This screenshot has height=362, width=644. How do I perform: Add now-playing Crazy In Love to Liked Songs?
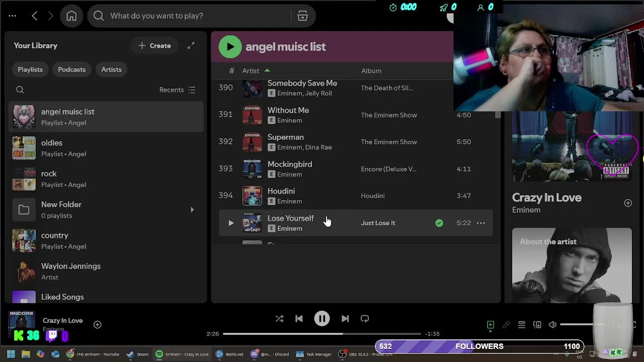(97, 325)
